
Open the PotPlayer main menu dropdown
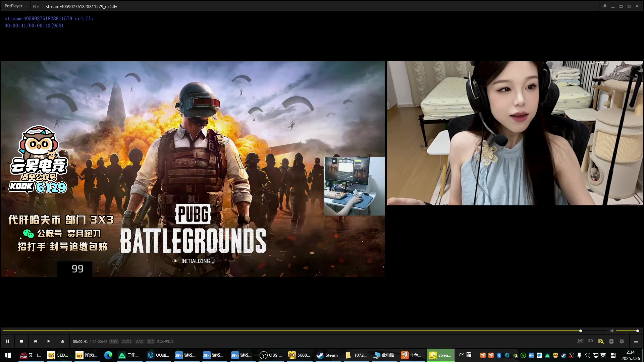tap(16, 6)
